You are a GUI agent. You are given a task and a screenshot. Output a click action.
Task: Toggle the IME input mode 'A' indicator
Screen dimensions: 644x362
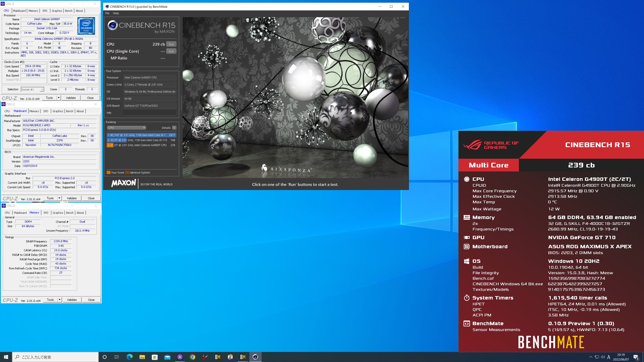[609, 357]
